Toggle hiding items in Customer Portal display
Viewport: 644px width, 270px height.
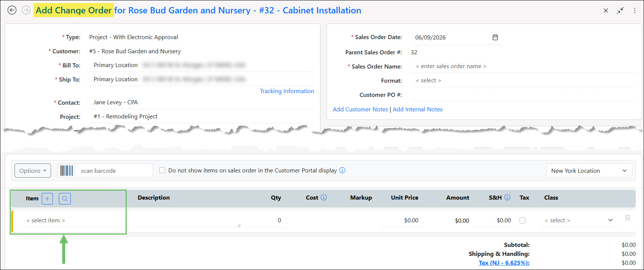tap(162, 170)
